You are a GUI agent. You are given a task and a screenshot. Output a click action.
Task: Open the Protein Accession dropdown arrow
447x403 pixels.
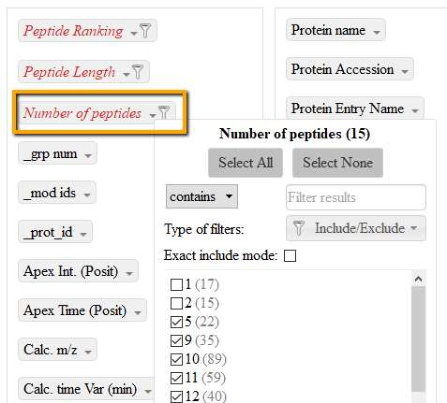405,71
